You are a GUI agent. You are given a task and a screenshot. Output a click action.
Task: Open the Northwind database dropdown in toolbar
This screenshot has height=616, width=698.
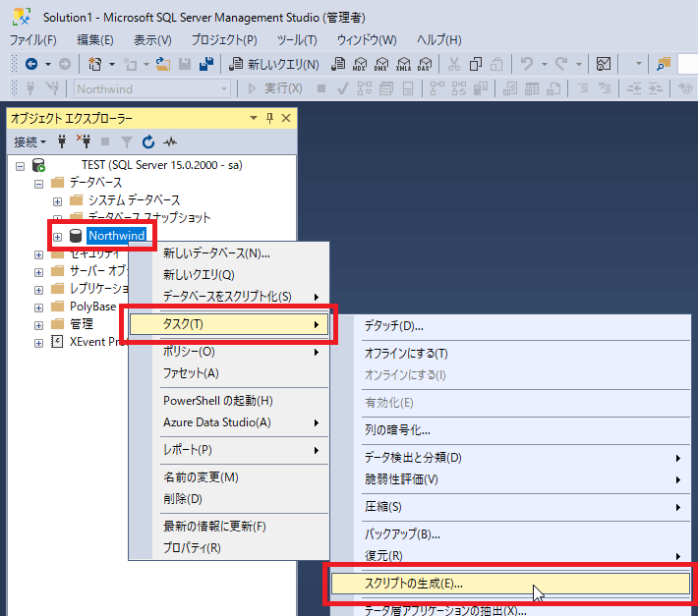coord(152,88)
